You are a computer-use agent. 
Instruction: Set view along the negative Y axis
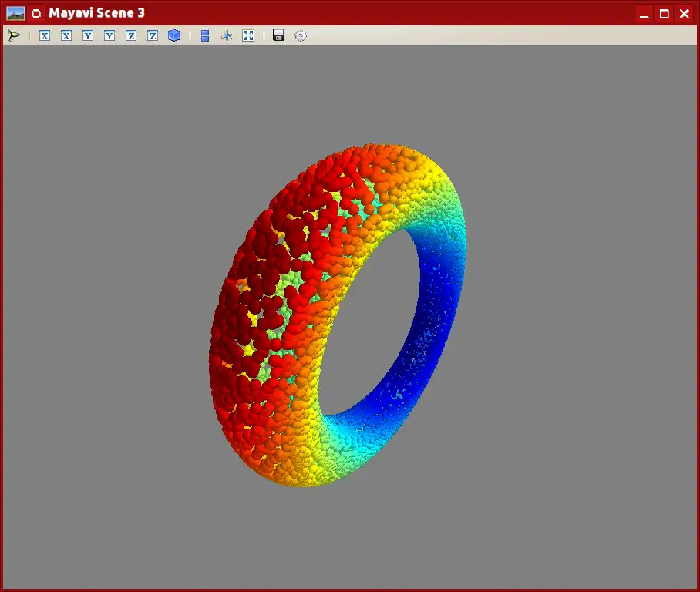tap(109, 35)
